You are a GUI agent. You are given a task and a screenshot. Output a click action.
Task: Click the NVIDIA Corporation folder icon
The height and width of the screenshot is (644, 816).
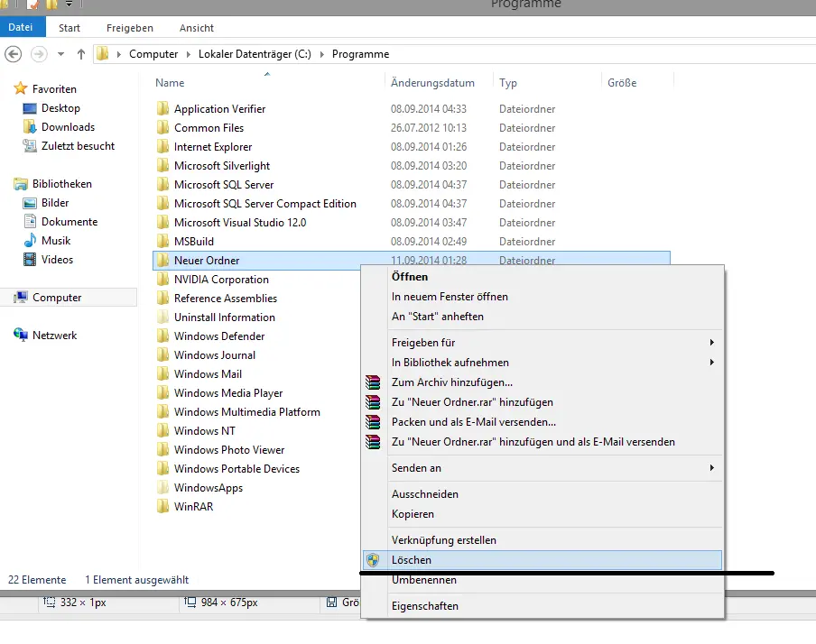[x=162, y=280]
